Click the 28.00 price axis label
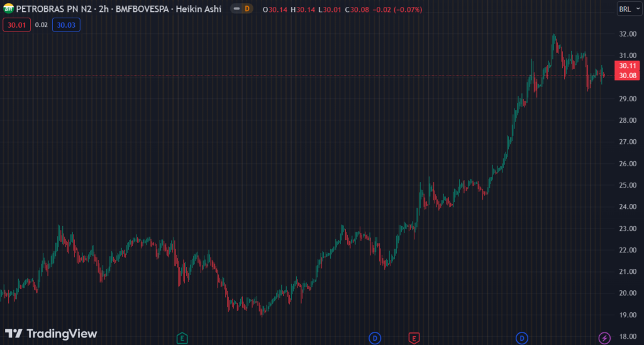The width and height of the screenshot is (644, 345). point(628,120)
